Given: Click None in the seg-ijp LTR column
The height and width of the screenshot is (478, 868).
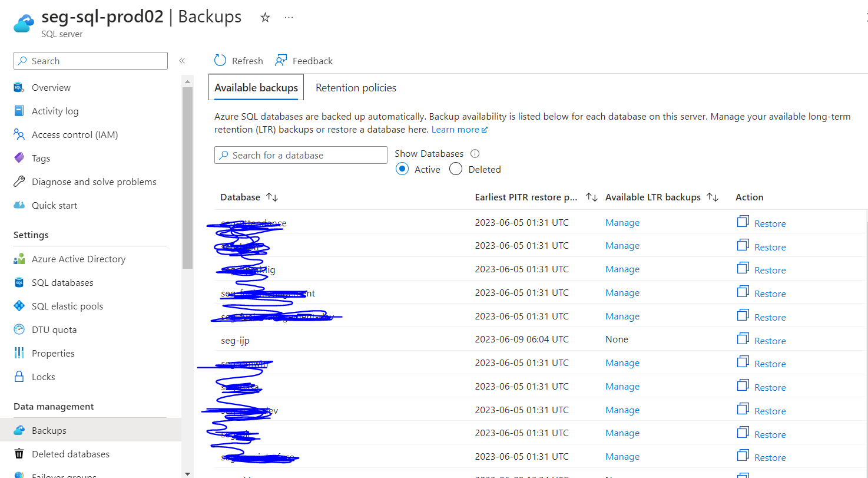Looking at the screenshot, I should [x=617, y=339].
